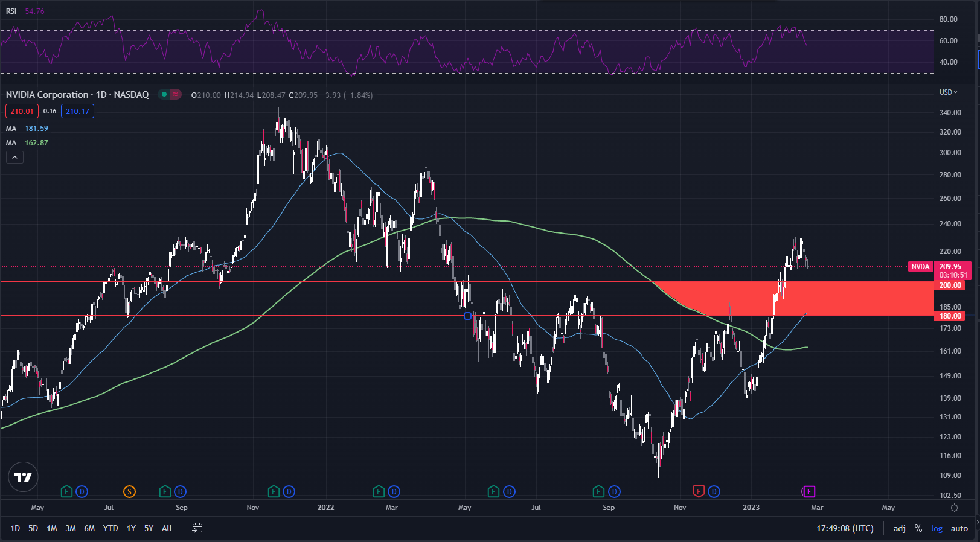The image size is (980, 542).
Task: Click green E earnings marker left of Mar 2022
Action: 379,492
